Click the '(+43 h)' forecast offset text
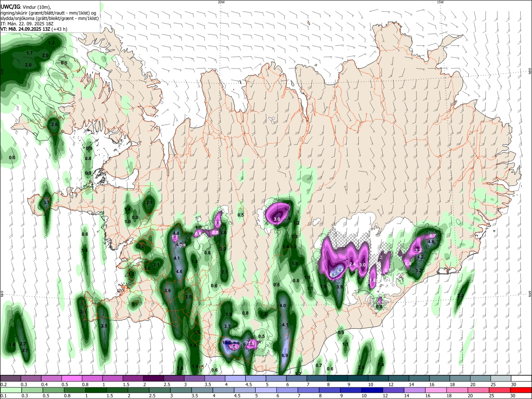The height and width of the screenshot is (399, 532). (x=59, y=29)
